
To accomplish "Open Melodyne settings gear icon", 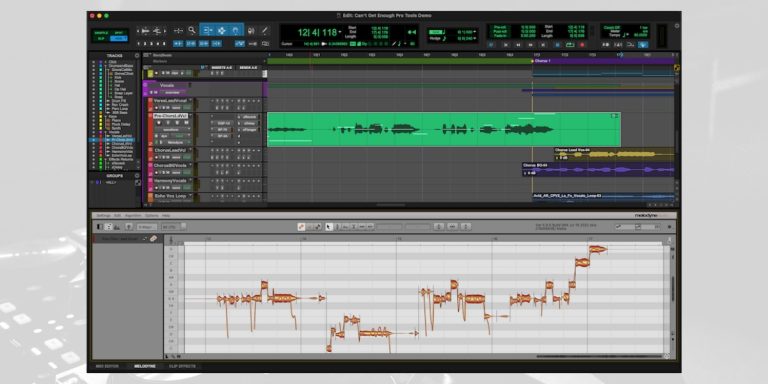I will pos(670,227).
